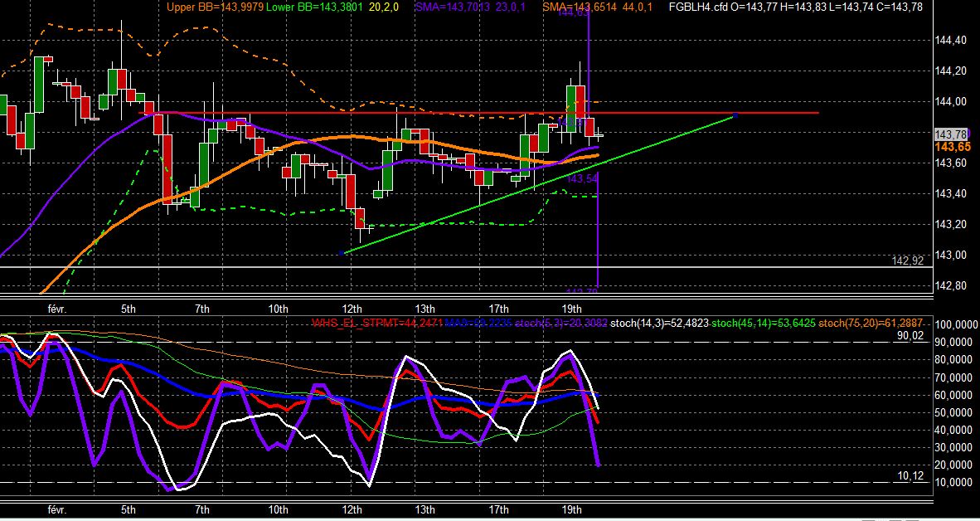Click the 144,00 price axis label
This screenshot has height=521, width=980.
(x=953, y=101)
